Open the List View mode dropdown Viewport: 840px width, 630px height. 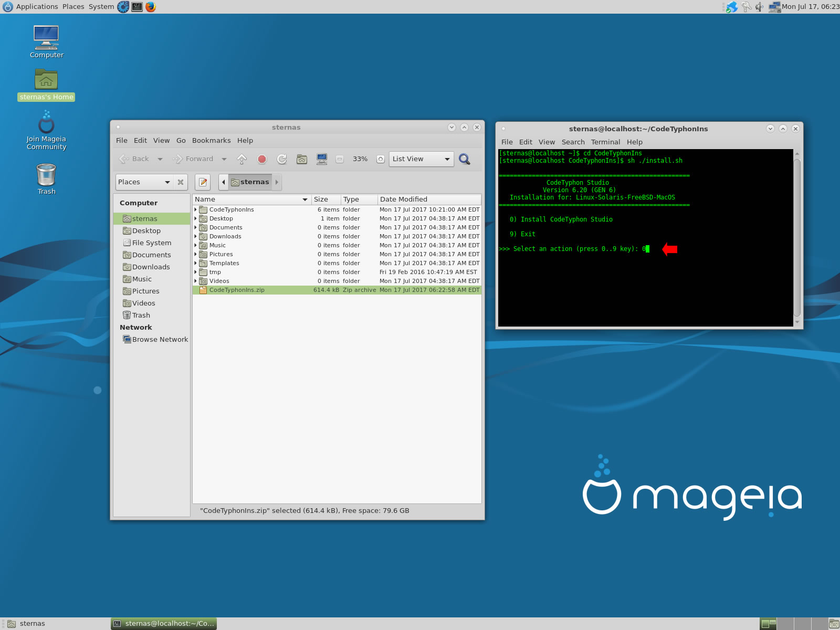coord(421,159)
